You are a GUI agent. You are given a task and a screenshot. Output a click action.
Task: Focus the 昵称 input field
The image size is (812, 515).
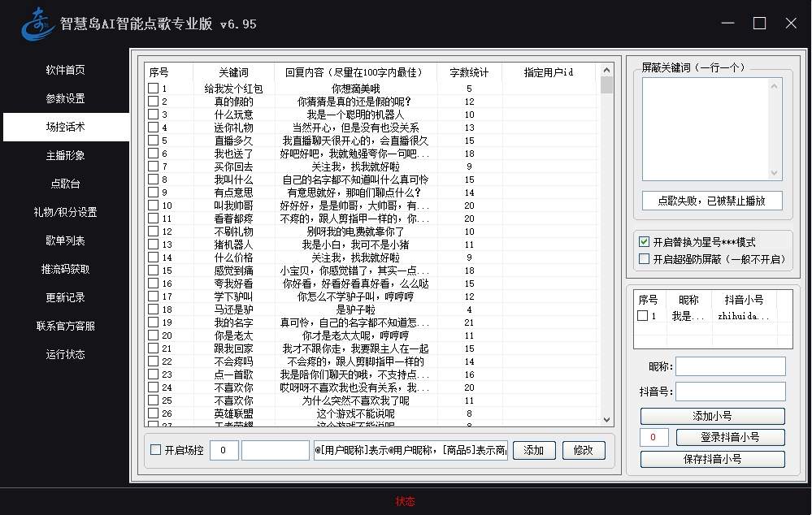[730, 366]
